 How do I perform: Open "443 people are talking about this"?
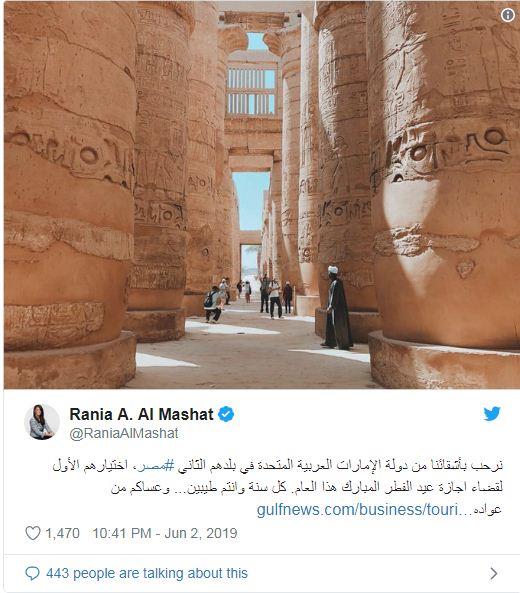pos(147,573)
